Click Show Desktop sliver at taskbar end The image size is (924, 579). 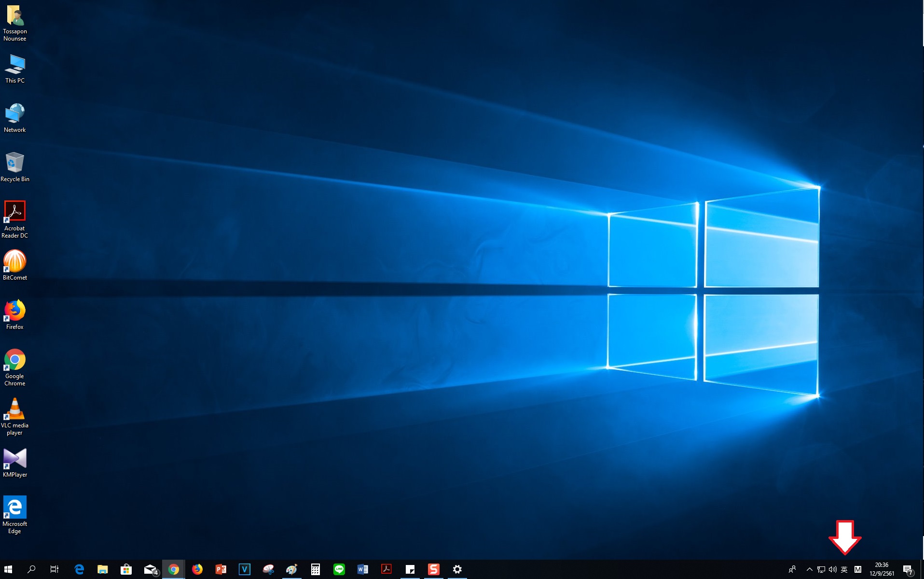point(922,569)
